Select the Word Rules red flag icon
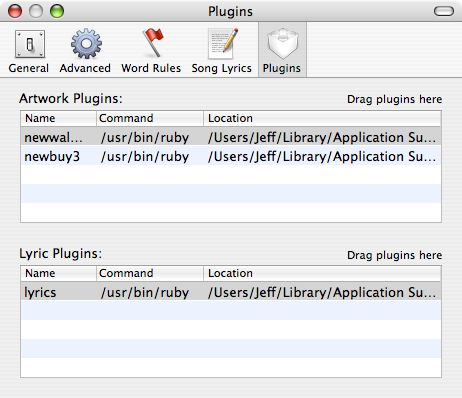Screen dimensions: 462x398 click(153, 43)
